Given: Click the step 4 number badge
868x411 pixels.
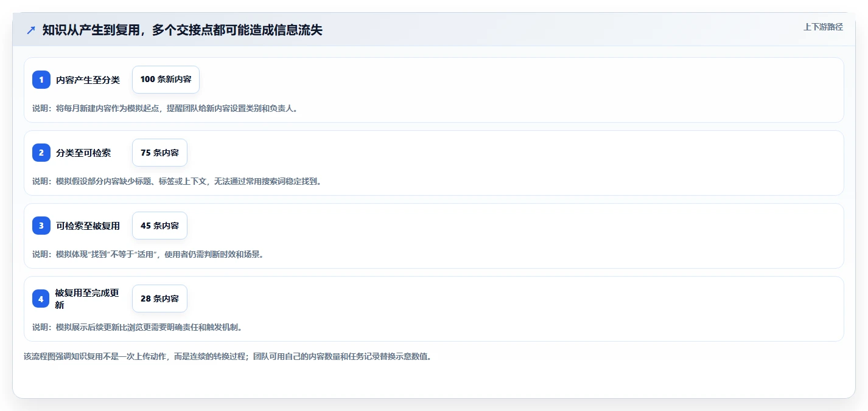Looking at the screenshot, I should [x=41, y=299].
